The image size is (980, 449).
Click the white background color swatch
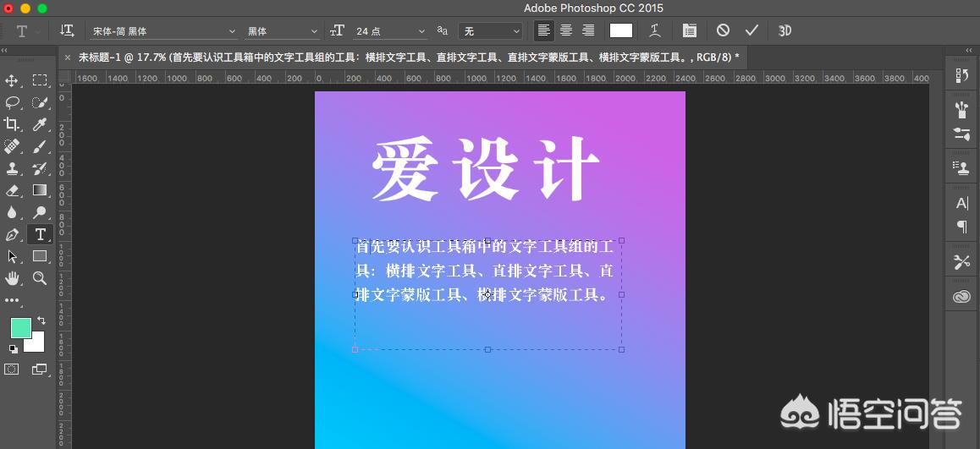[37, 345]
